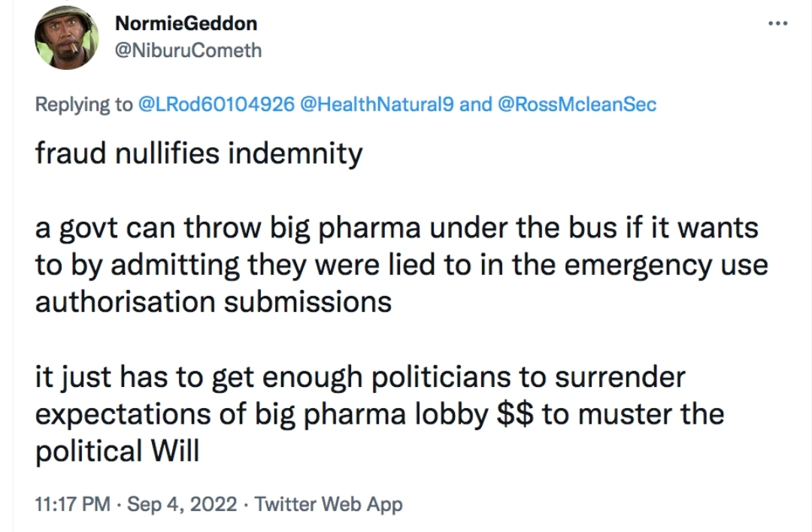Click the line starting "a govt can throw"
The image size is (812, 532).
click(396, 228)
